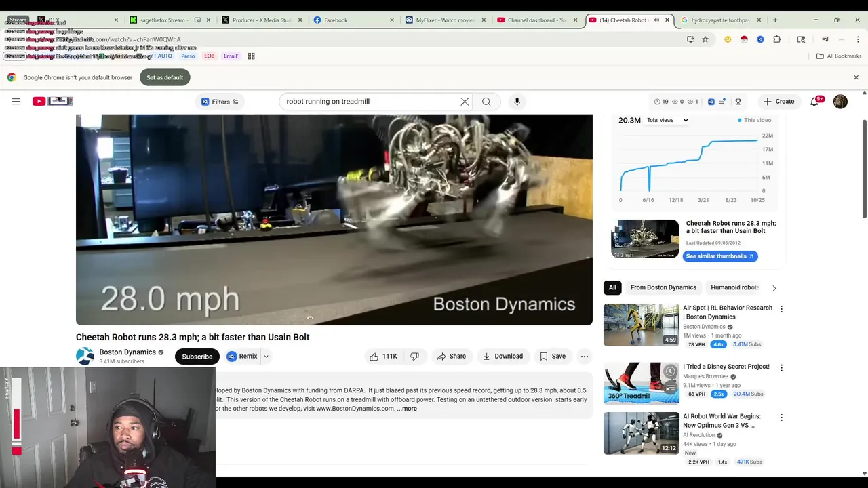Expand the dropdown arrow beside Remix
The height and width of the screenshot is (488, 868).
coord(266,357)
